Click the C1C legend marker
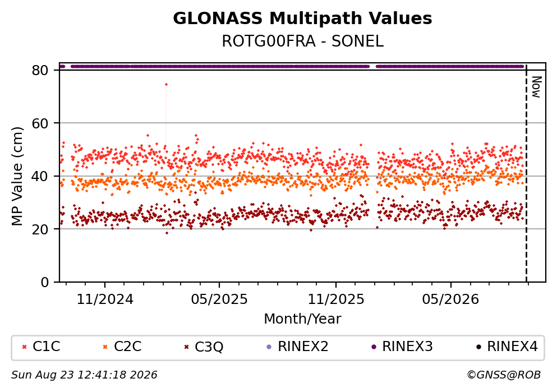The image size is (557, 392). point(24,347)
